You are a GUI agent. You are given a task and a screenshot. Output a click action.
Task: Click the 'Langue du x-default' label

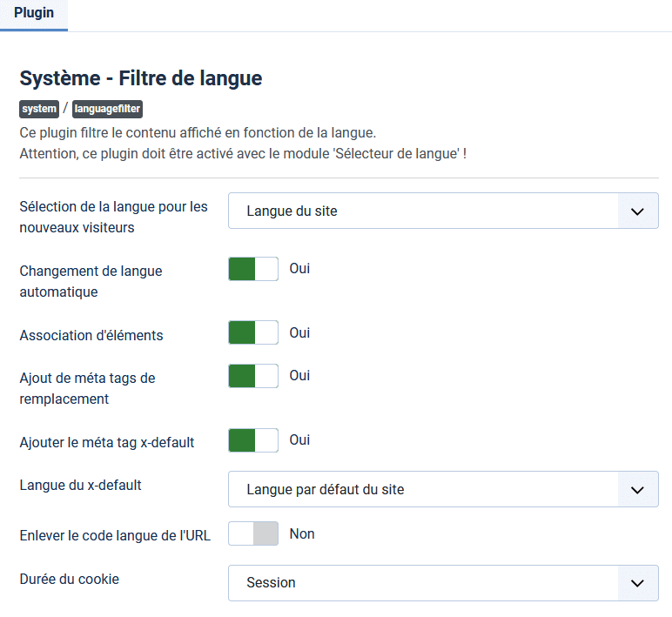(x=81, y=485)
